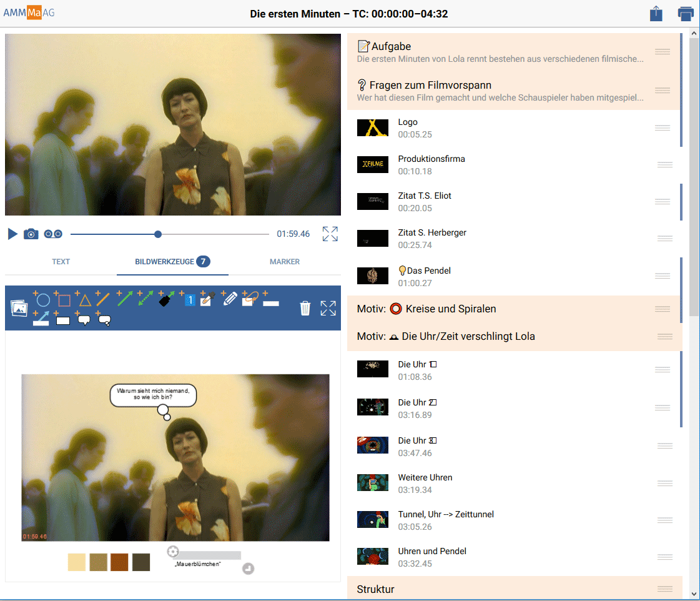Click the Die Uhr 3 thumbnail at 03:47.46
The width and height of the screenshot is (700, 601).
[x=373, y=445]
